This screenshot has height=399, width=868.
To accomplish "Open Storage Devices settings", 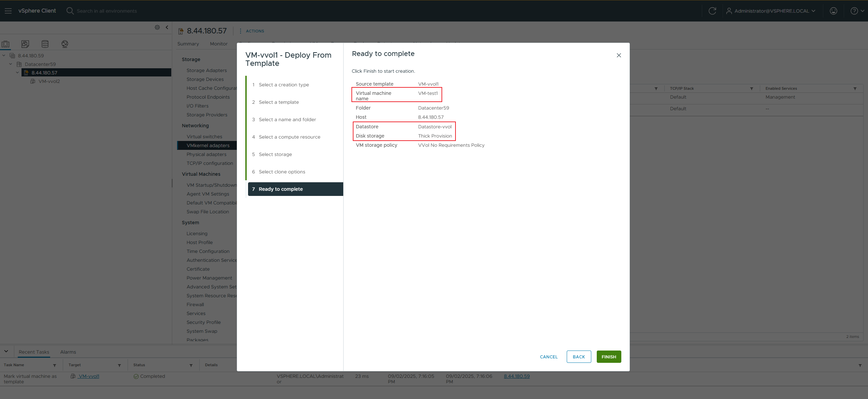I will tap(205, 79).
